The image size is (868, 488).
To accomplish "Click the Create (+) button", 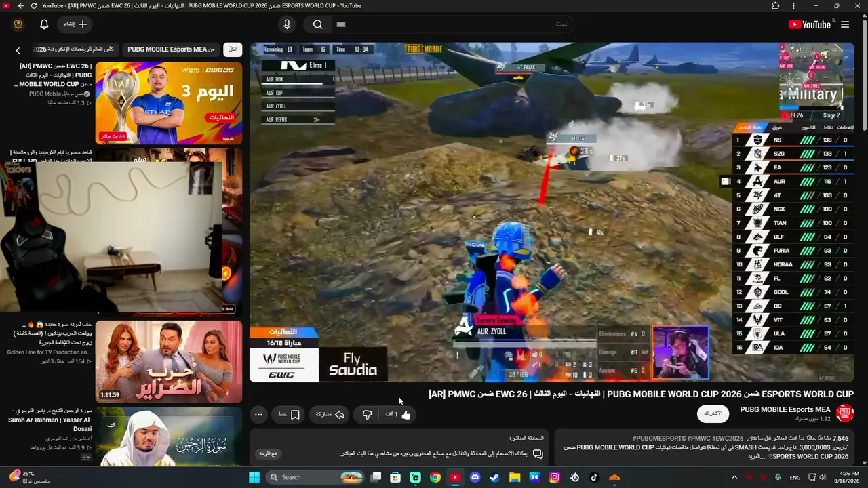I will tap(75, 24).
